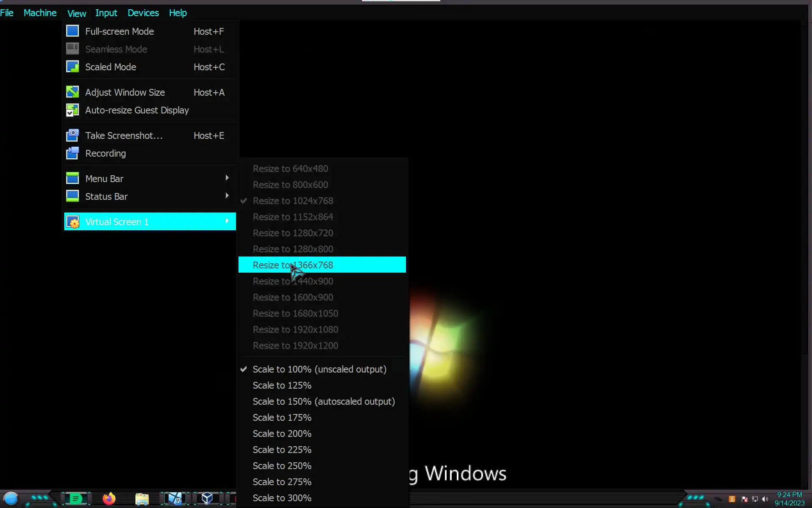Click the Take Screenshot camera icon
812x508 pixels.
[x=72, y=135]
